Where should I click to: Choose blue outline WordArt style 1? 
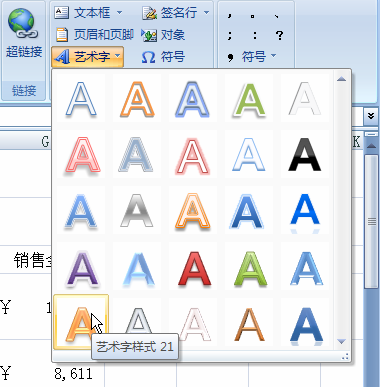pos(81,99)
